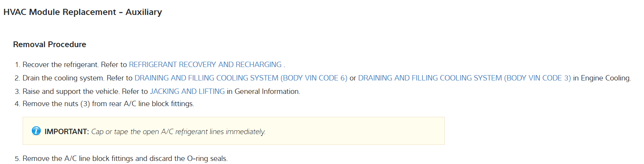Click the italic "Cap or tape" note text

click(x=178, y=132)
